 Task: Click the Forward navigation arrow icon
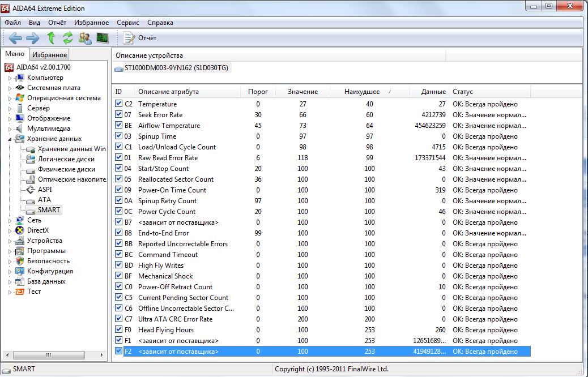[33, 38]
